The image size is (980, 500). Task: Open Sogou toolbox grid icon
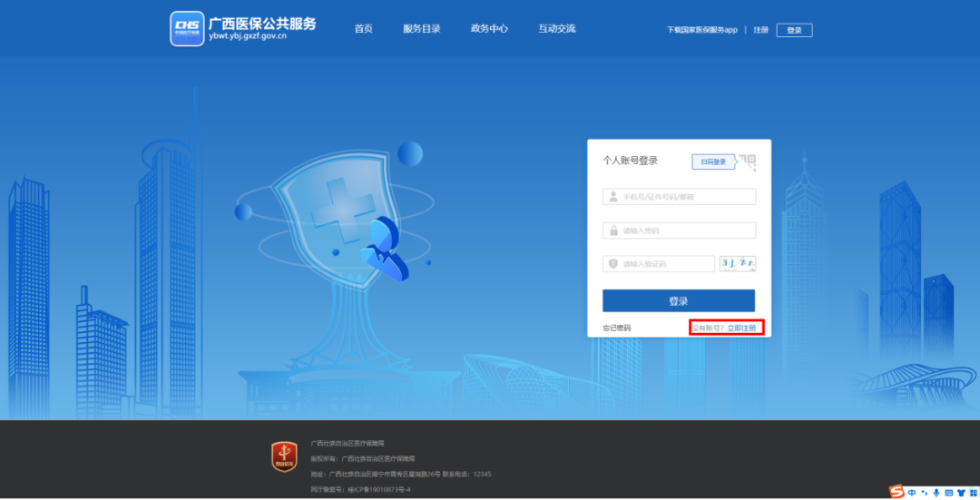tap(972, 492)
